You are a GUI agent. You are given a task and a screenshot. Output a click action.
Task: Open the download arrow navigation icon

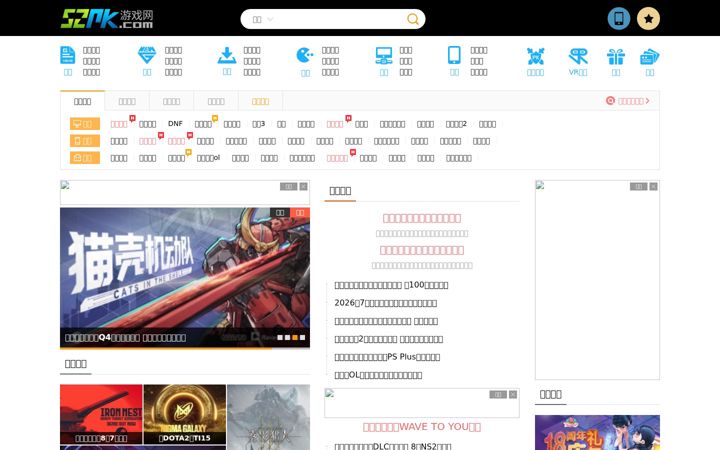227,55
